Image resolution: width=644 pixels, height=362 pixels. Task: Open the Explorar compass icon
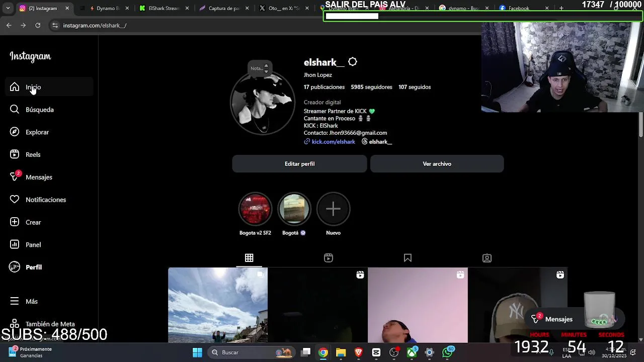(x=15, y=132)
